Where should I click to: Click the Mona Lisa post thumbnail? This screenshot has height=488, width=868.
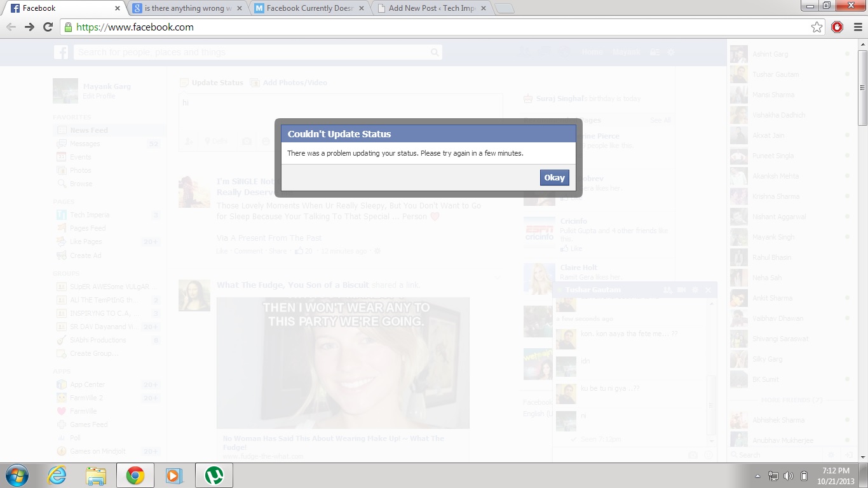click(x=194, y=295)
